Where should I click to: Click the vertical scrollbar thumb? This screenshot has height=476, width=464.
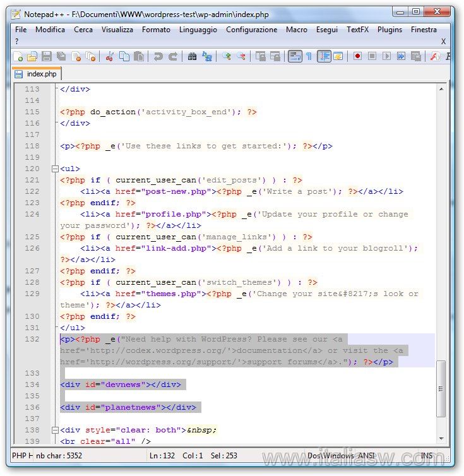pyautogui.click(x=441, y=389)
